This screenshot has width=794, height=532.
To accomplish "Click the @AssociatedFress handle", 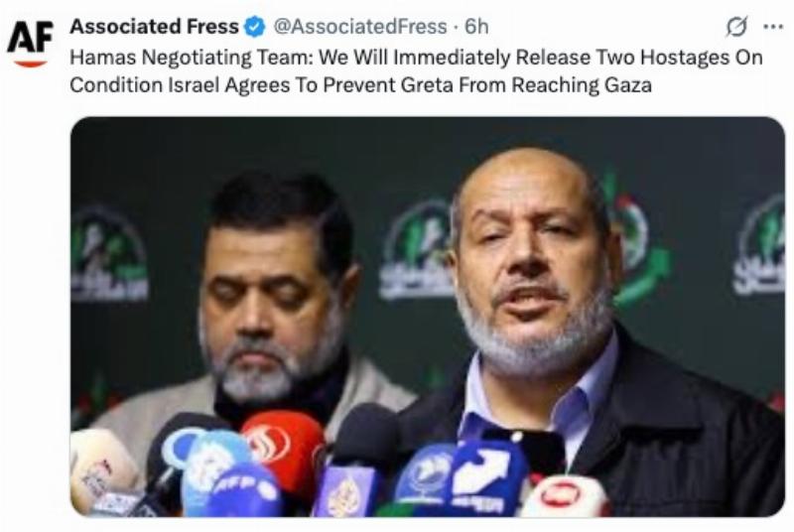I will [360, 27].
